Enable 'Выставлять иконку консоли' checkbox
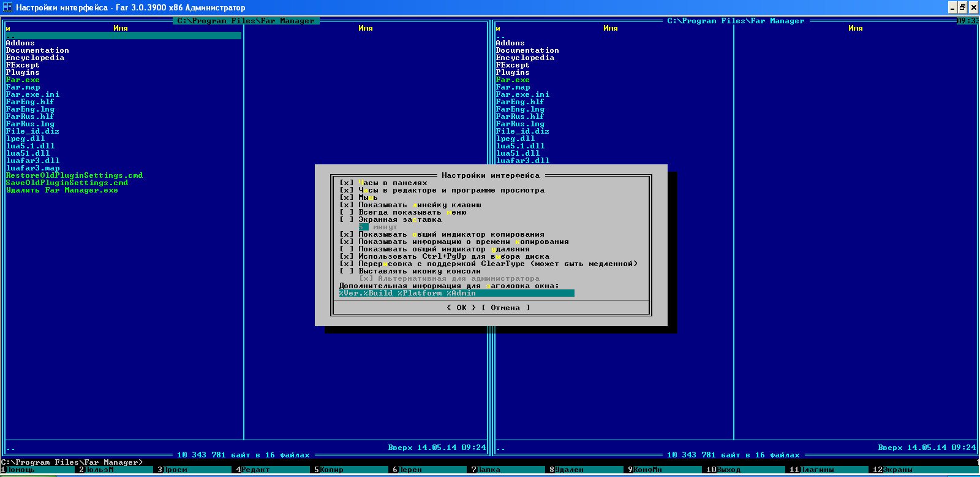This screenshot has height=477, width=980. pyautogui.click(x=347, y=271)
